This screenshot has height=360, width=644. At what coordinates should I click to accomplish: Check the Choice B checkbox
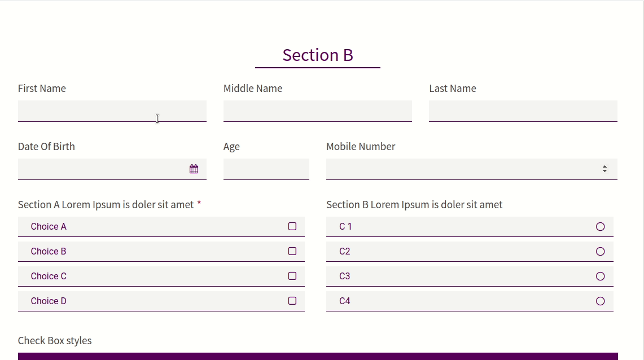(x=292, y=251)
